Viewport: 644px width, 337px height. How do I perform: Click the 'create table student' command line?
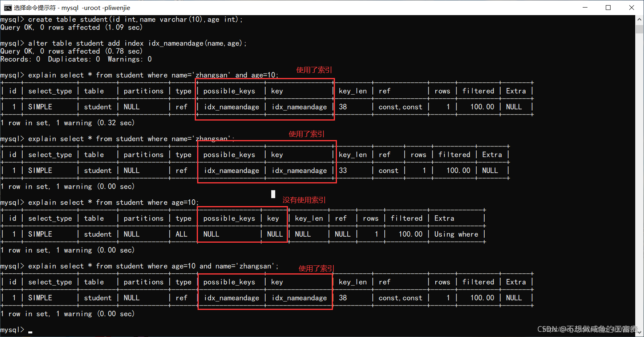point(121,19)
